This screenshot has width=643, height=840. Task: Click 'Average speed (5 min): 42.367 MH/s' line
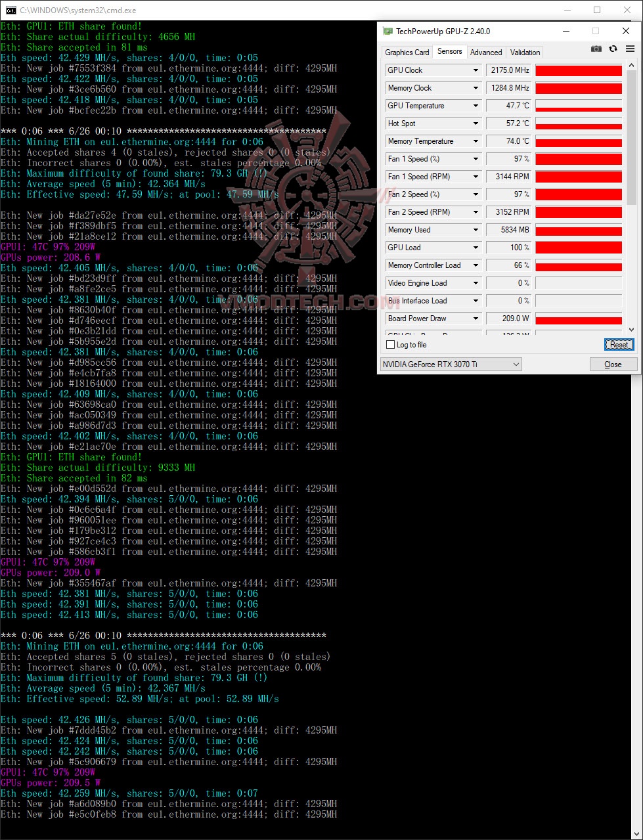click(103, 688)
